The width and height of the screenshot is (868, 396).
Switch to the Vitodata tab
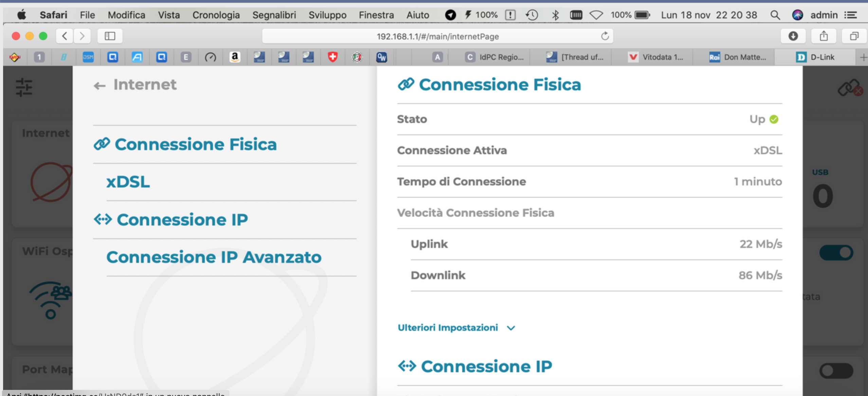click(x=655, y=57)
